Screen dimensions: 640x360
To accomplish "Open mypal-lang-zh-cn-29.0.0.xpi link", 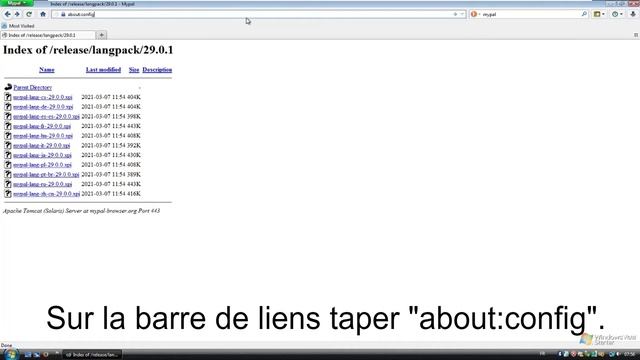I will click(47, 193).
